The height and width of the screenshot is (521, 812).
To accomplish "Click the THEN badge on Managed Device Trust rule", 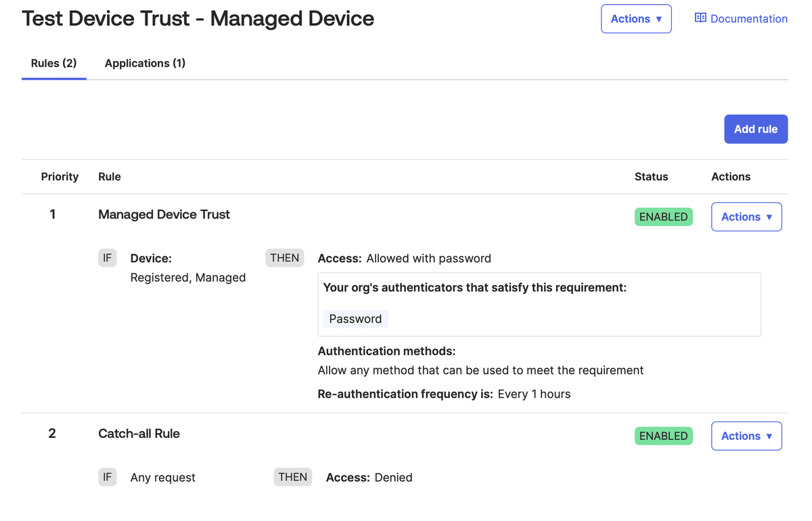I will [285, 258].
